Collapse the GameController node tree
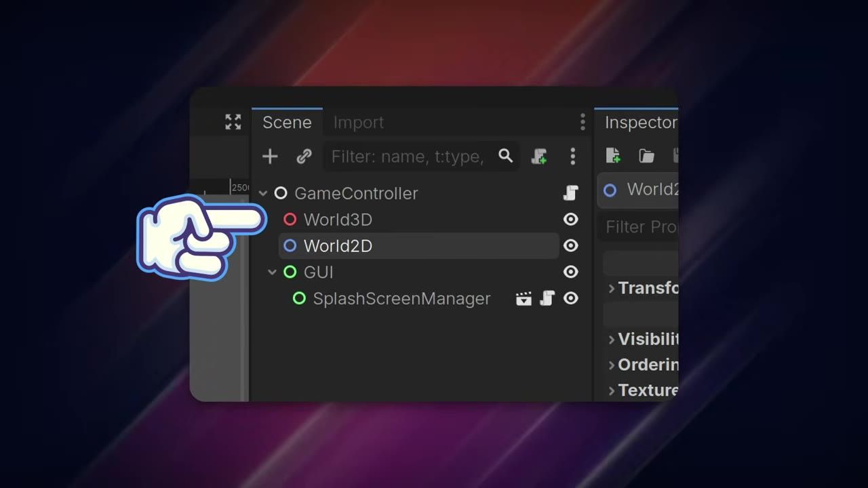Viewport: 868px width, 488px height. (263, 194)
